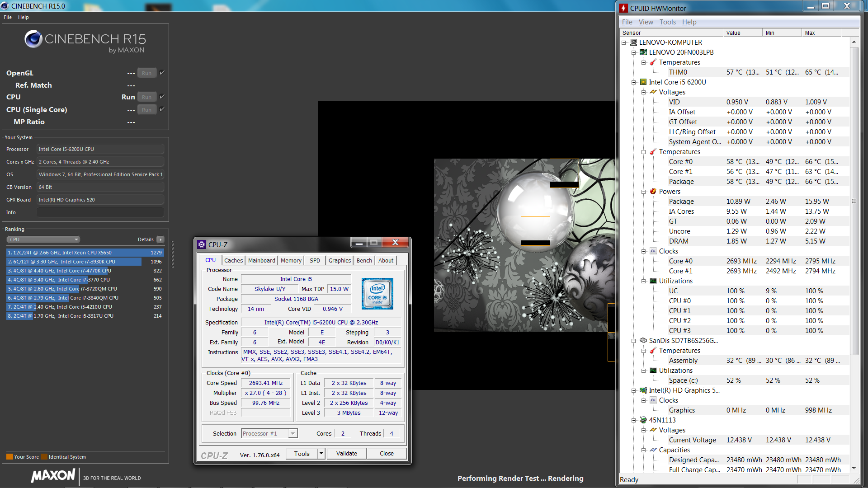The width and height of the screenshot is (868, 488).
Task: Click the Validate button in CPU-Z
Action: (346, 453)
